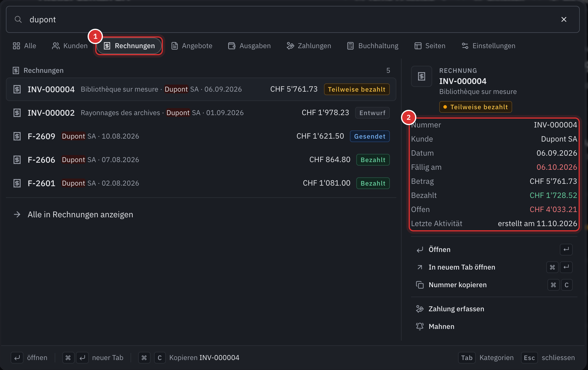588x370 pixels.
Task: Switch to the Kunden tab
Action: (70, 46)
